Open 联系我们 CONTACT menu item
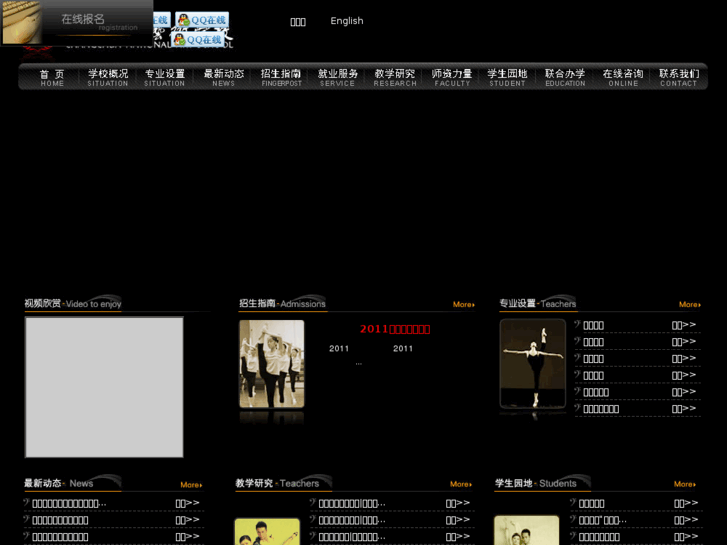This screenshot has height=545, width=727. (x=679, y=77)
